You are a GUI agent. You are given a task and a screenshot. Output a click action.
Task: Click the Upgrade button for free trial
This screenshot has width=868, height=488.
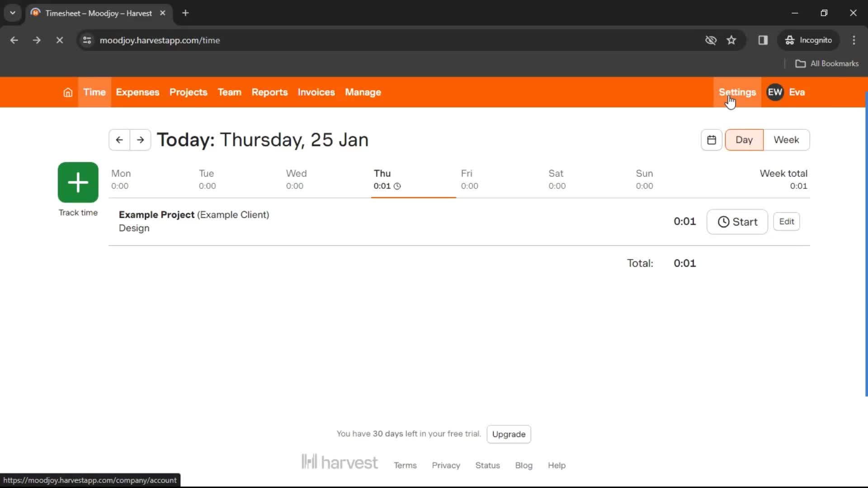tap(509, 434)
